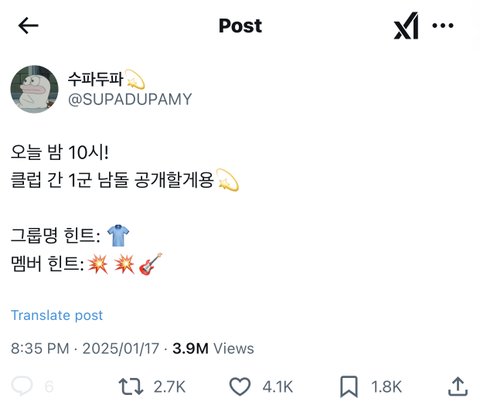The height and width of the screenshot is (405, 480).
Task: Click the Post header title
Action: click(x=240, y=26)
